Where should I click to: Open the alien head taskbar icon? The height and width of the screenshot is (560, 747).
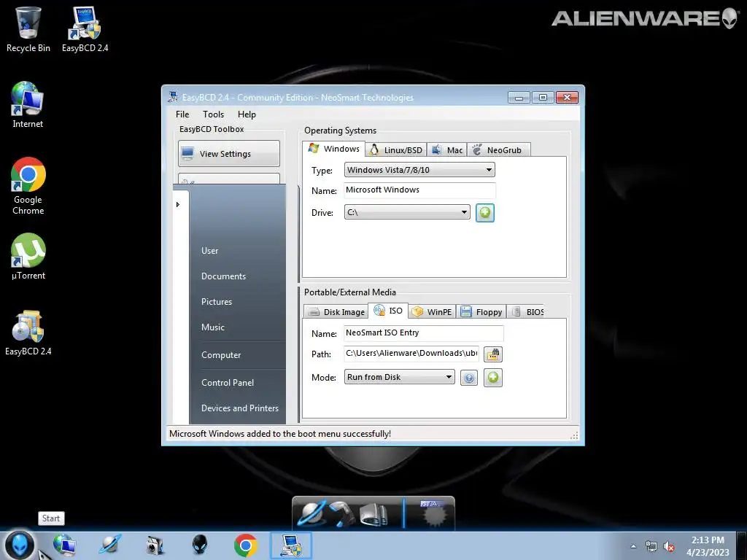tap(200, 545)
